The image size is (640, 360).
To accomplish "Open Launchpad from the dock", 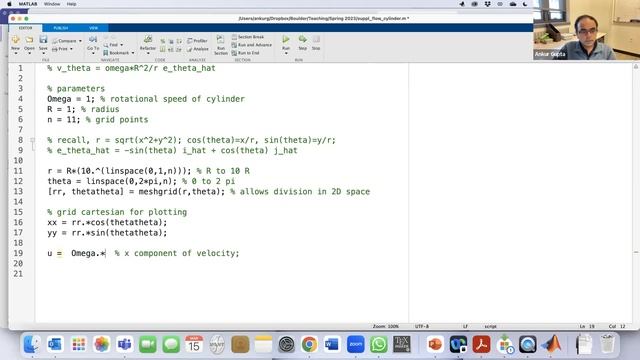I will 78,344.
